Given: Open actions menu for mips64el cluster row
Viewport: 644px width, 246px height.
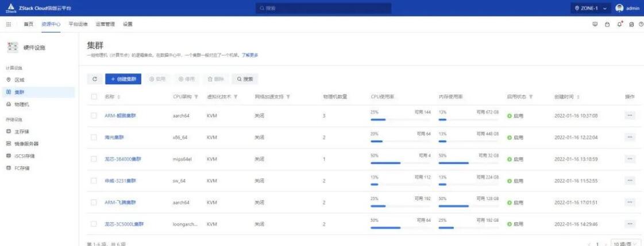Looking at the screenshot, I should (630, 159).
